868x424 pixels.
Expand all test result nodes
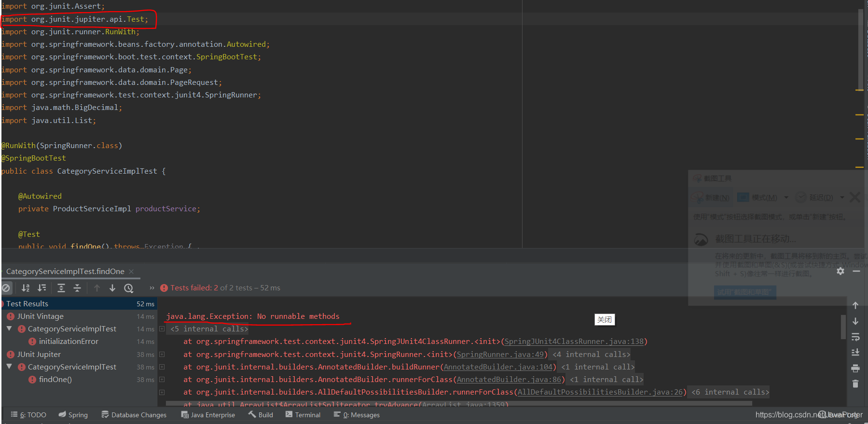pyautogui.click(x=61, y=288)
